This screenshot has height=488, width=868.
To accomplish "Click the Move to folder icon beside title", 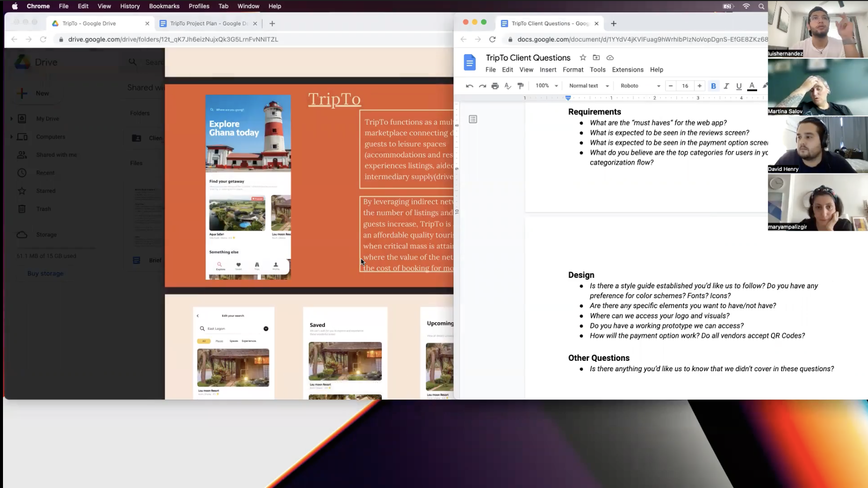I will click(x=596, y=58).
